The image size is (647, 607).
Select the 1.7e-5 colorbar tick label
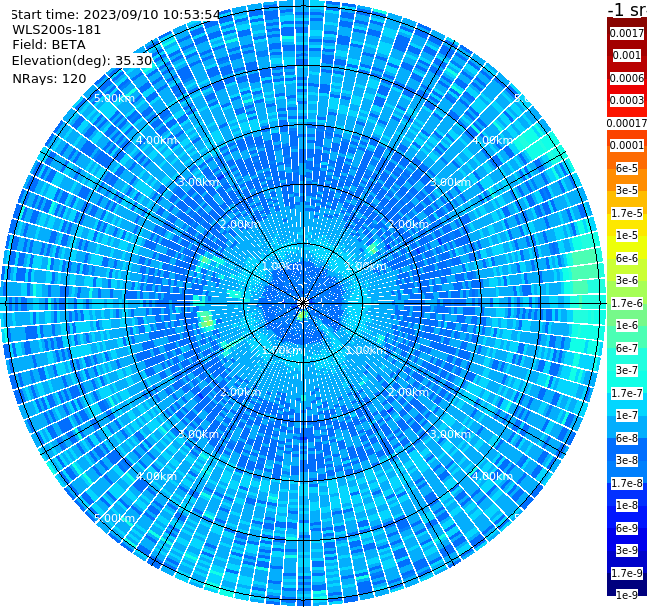pos(627,213)
